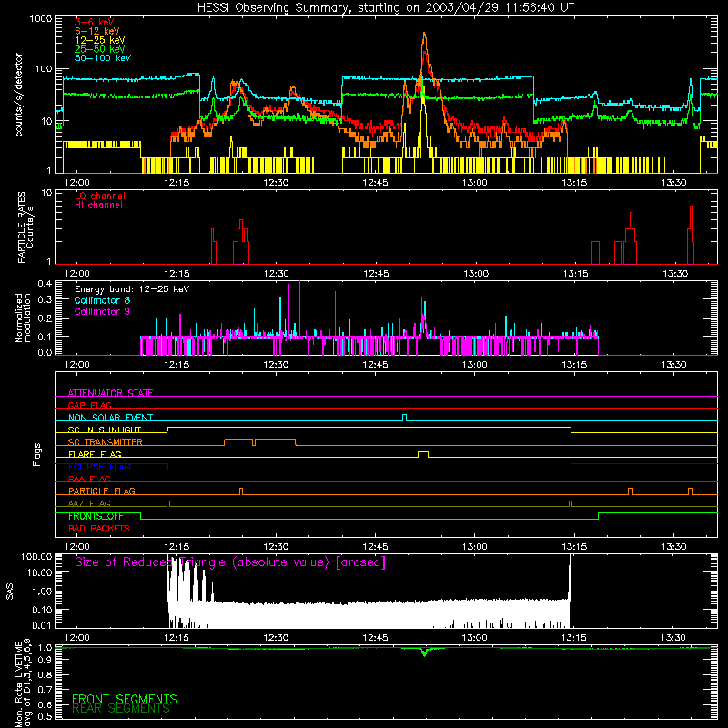Select the 12-25 keV legend label

100,40
